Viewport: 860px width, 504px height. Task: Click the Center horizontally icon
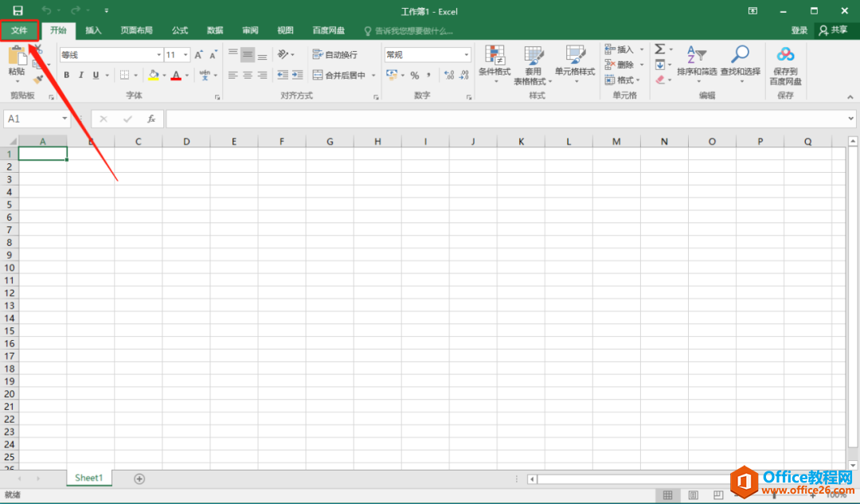pos(248,75)
